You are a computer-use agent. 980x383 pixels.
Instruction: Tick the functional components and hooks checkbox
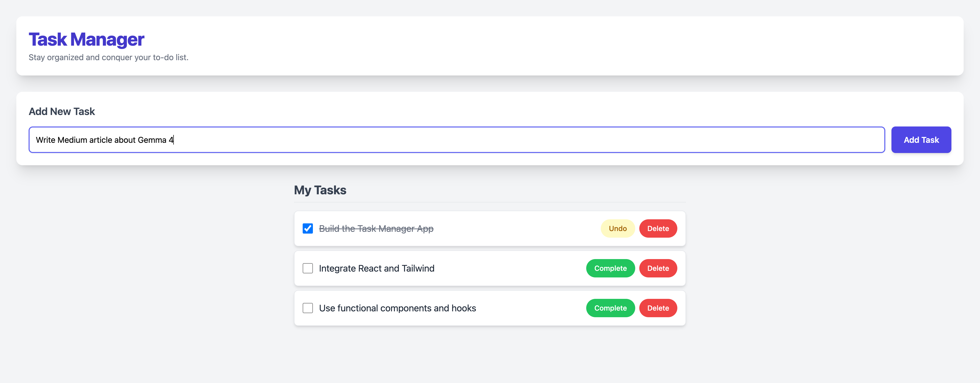click(308, 308)
